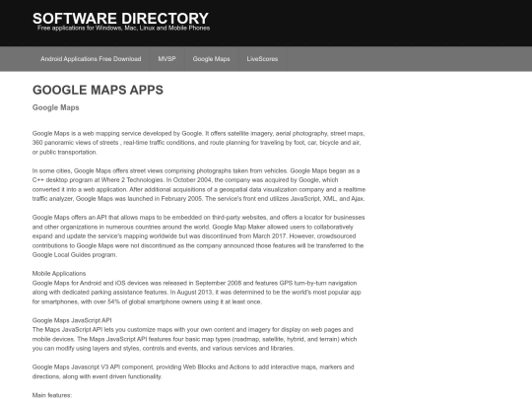The width and height of the screenshot is (532, 399).
Task: Click the Main features: label
Action: click(x=52, y=395)
